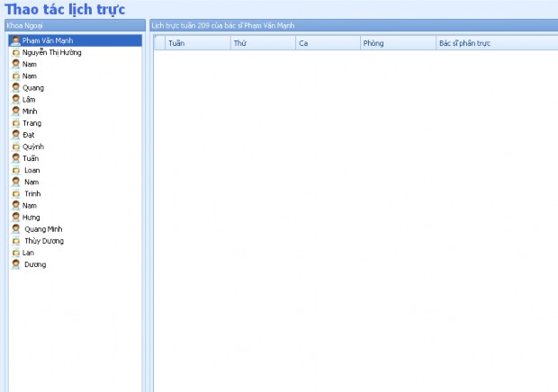
Task: Pick doctor Lan from the list
Action: [x=28, y=253]
